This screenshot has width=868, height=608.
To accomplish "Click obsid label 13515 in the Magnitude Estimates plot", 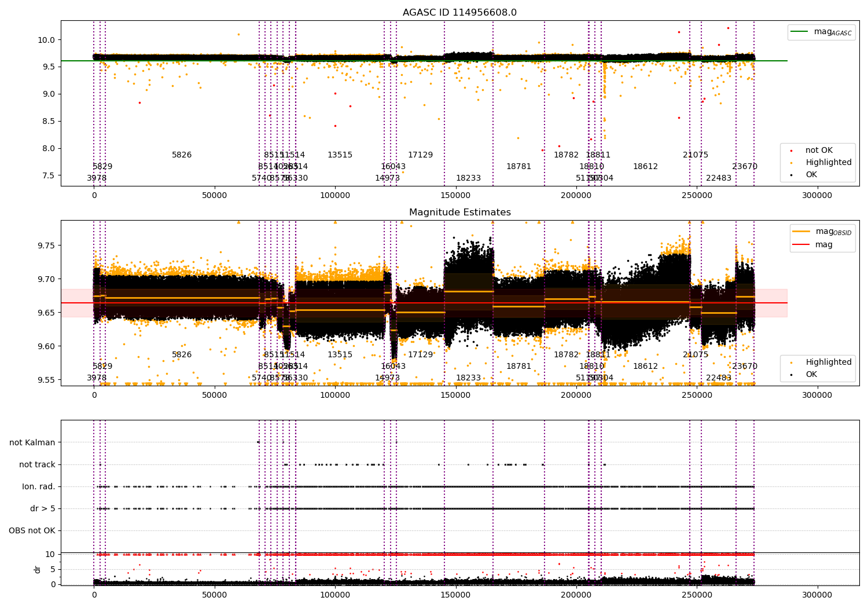I will pyautogui.click(x=340, y=355).
